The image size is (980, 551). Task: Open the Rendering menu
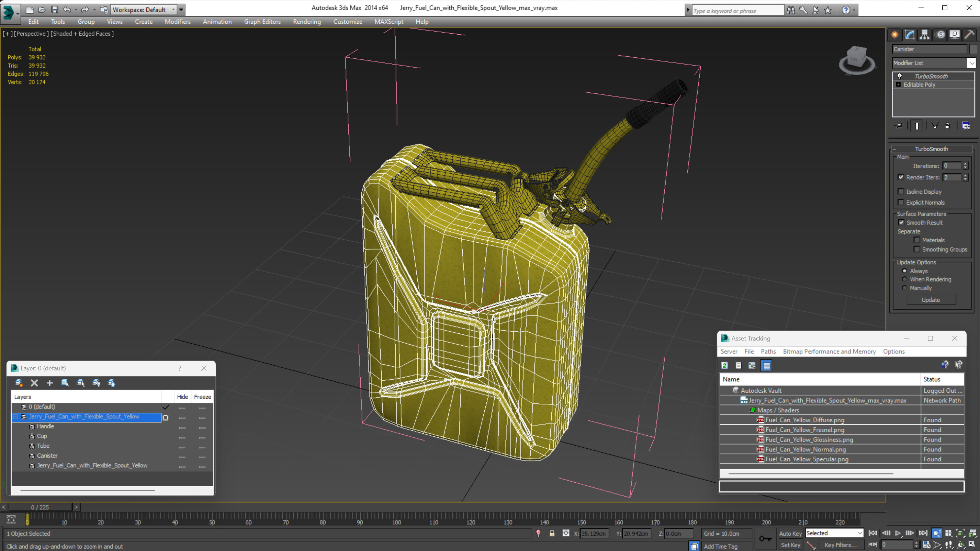point(307,22)
